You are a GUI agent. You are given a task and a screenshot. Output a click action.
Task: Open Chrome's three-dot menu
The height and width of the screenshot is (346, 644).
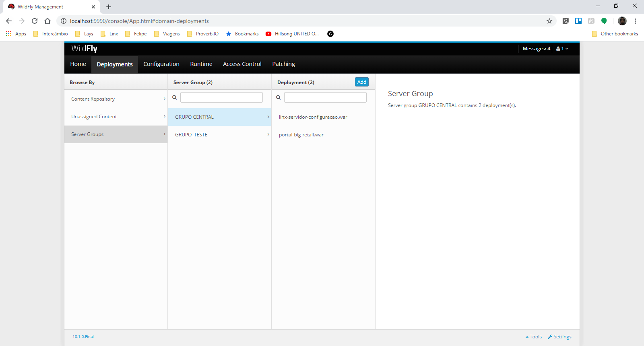636,21
